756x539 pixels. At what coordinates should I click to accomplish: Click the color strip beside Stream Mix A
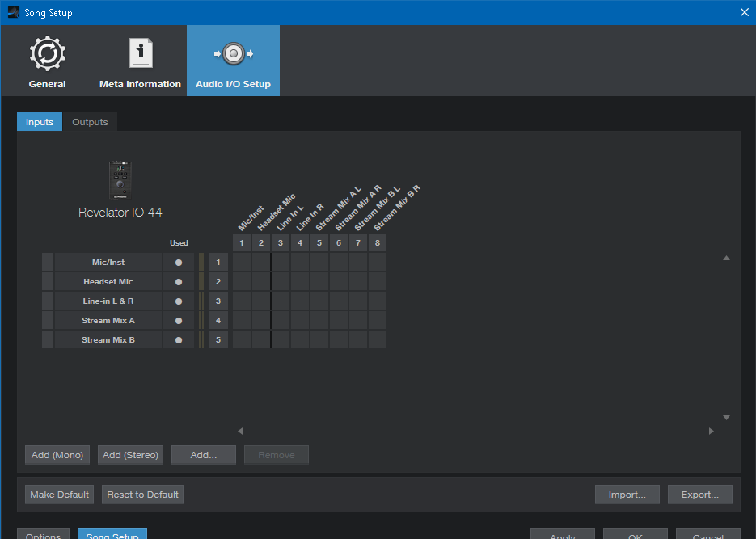201,320
